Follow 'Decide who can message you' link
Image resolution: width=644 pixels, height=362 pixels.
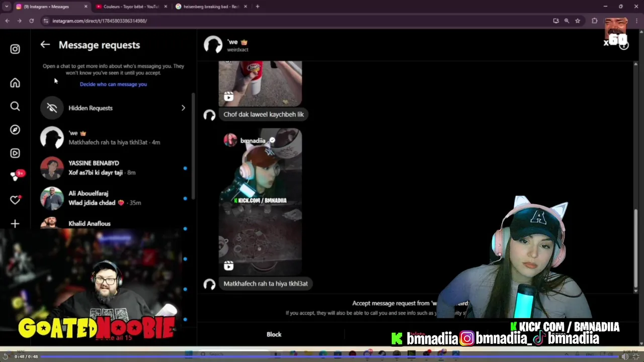coord(113,84)
